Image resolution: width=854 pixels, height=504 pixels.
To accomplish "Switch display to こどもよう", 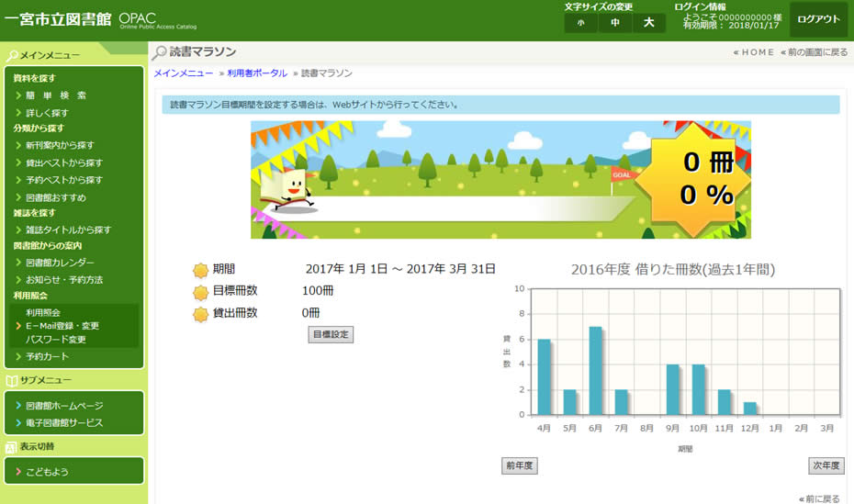I will 47,472.
